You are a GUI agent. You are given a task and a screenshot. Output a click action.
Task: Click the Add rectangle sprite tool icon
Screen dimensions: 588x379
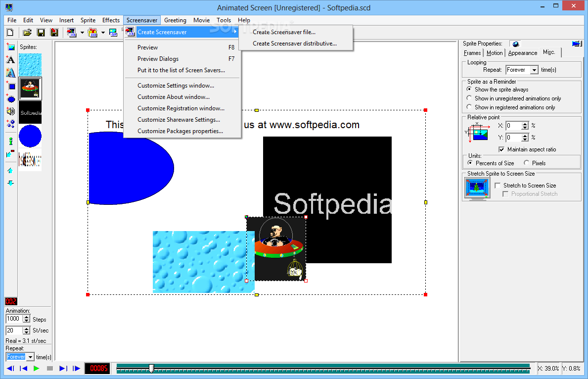pyautogui.click(x=10, y=86)
